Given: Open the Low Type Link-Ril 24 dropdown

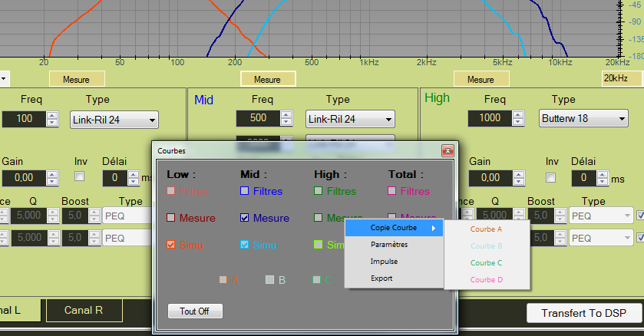Looking at the screenshot, I should click(114, 120).
